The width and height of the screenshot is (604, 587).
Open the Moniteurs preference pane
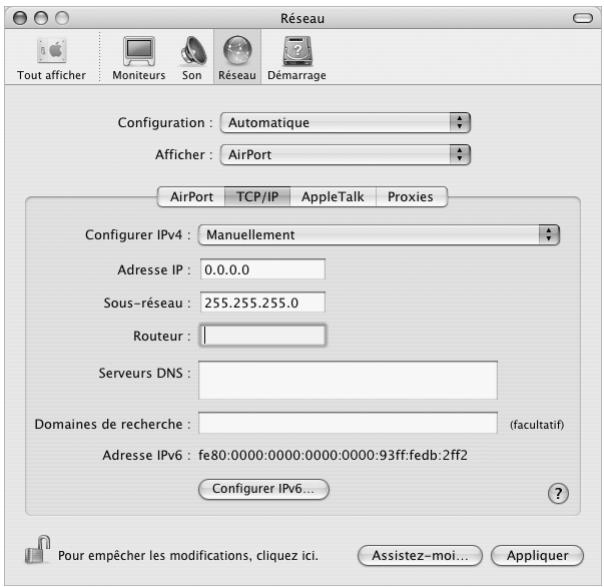(139, 59)
